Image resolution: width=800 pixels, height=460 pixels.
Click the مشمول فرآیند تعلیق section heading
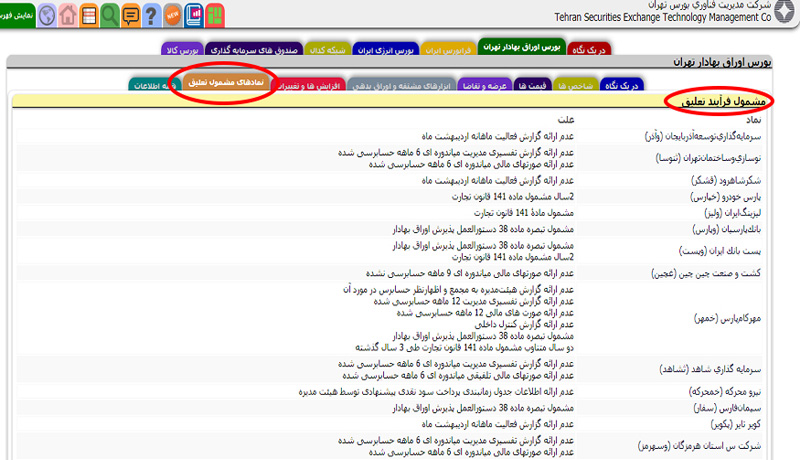coord(723,101)
